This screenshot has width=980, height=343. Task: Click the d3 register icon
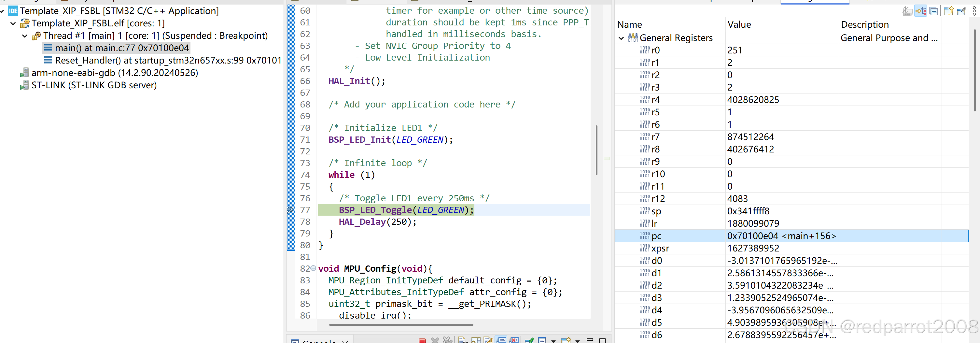click(x=645, y=298)
